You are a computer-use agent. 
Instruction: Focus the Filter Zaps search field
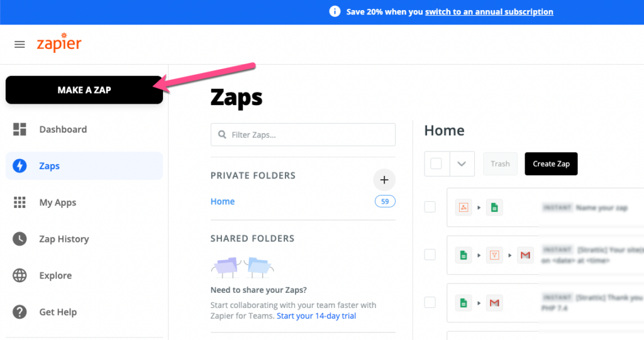pyautogui.click(x=303, y=134)
